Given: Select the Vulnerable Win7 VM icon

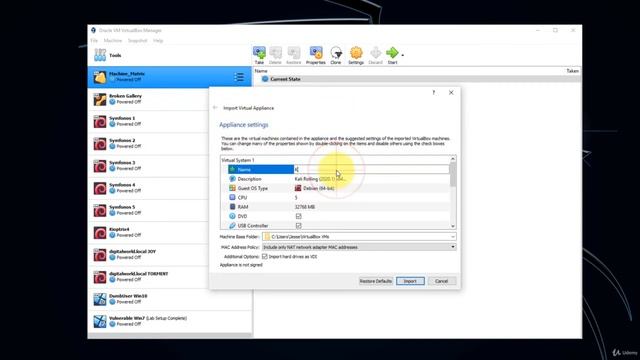Looking at the screenshot, I should (100, 321).
